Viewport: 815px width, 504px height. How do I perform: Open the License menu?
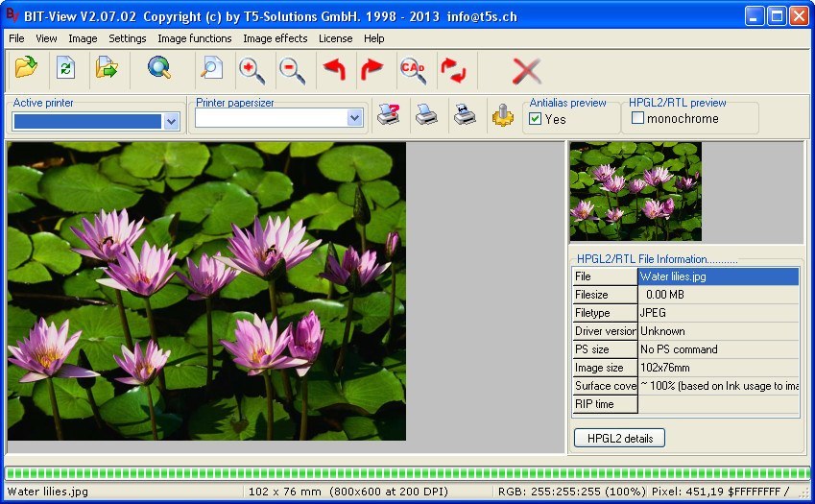tap(335, 38)
